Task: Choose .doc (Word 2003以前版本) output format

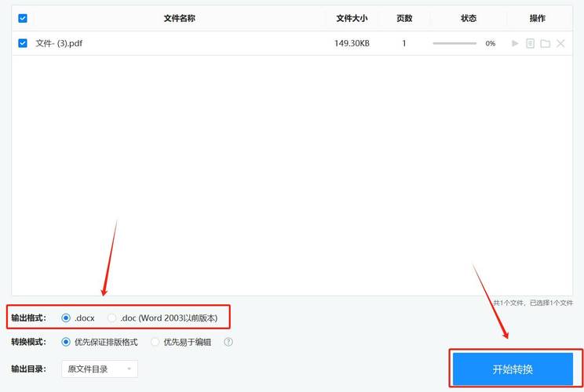Action: coord(111,318)
